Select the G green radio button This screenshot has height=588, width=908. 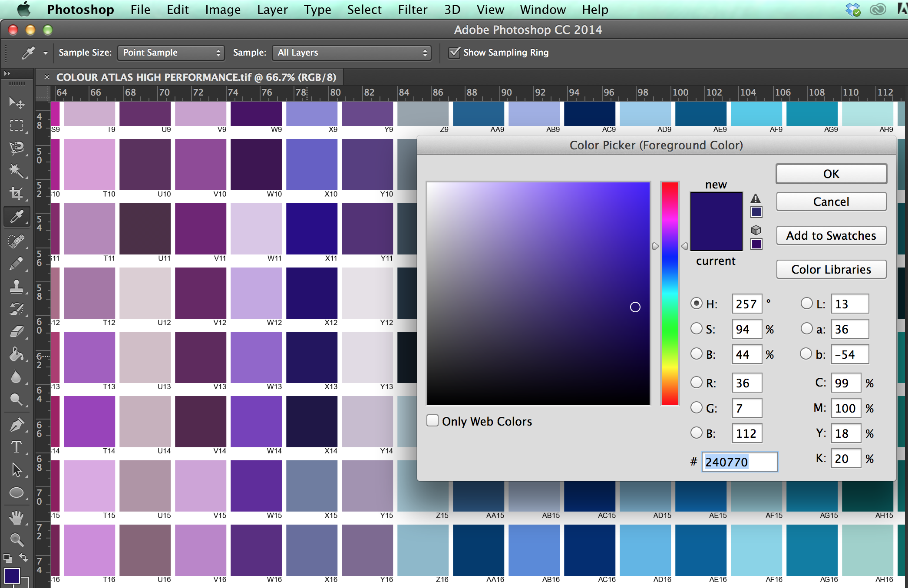(x=697, y=407)
